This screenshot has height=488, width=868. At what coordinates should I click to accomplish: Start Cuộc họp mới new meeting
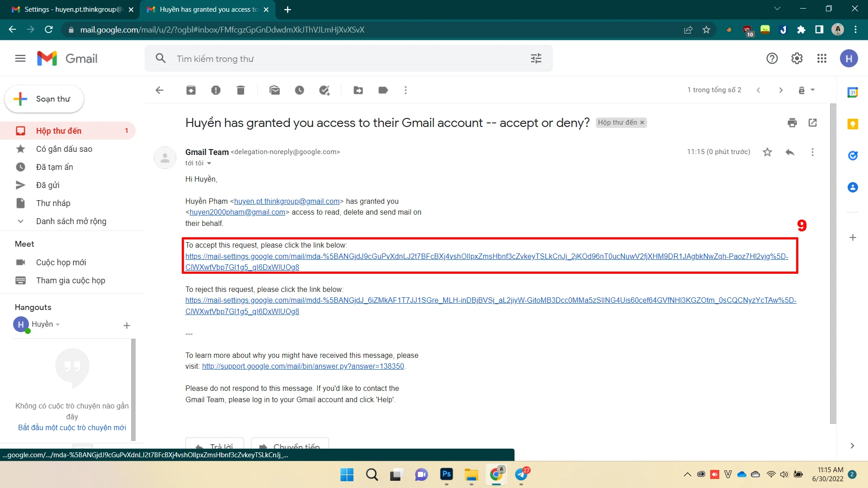pos(61,263)
